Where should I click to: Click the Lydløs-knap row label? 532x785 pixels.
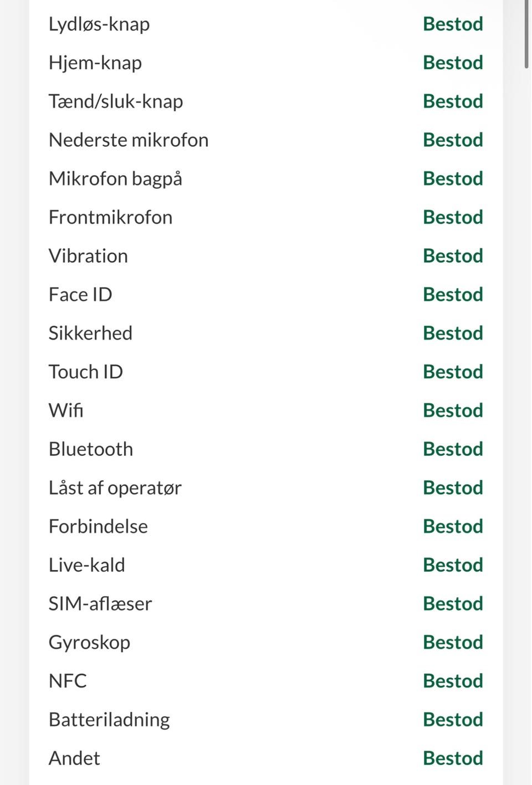click(x=99, y=24)
